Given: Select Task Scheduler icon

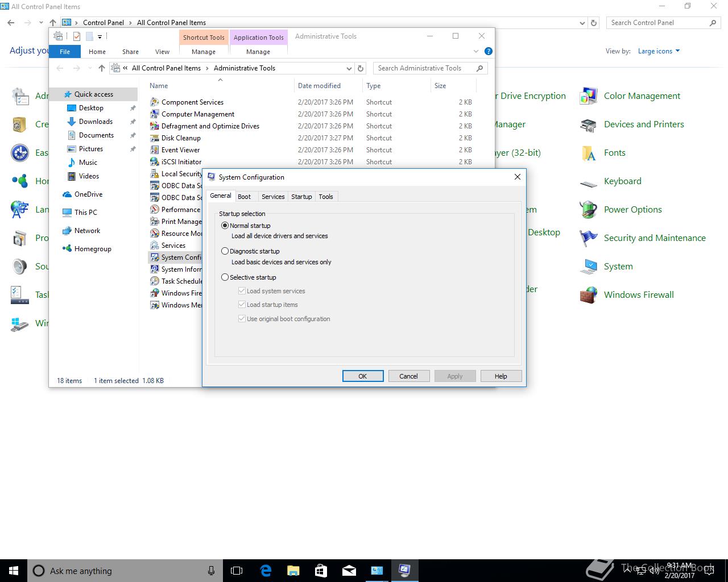Looking at the screenshot, I should [x=154, y=281].
